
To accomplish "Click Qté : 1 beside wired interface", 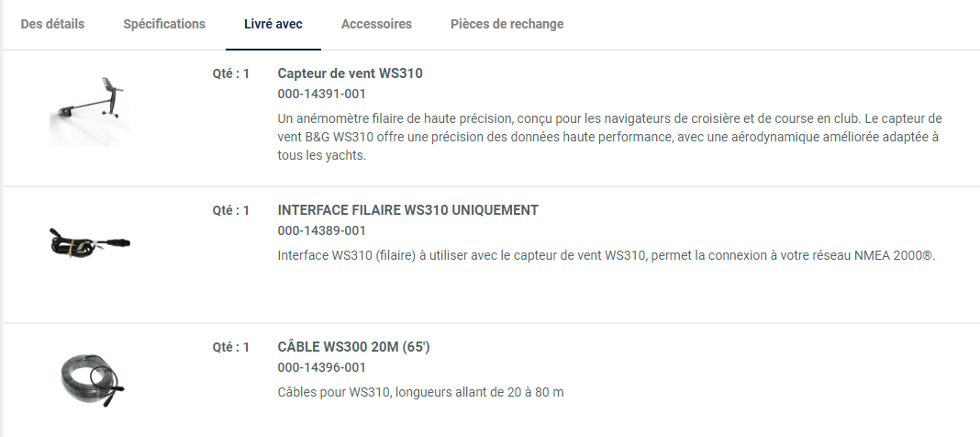I will (230, 210).
